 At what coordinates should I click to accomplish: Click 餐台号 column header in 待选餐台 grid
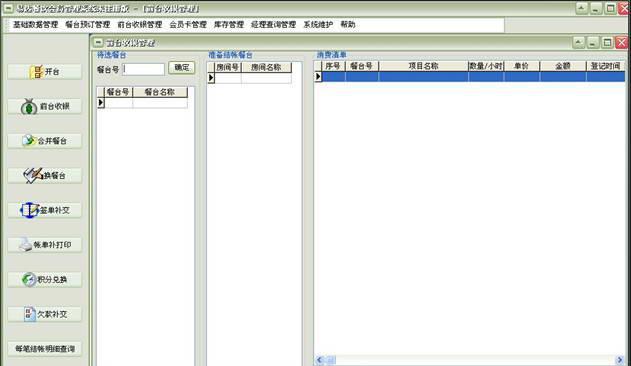[x=118, y=92]
